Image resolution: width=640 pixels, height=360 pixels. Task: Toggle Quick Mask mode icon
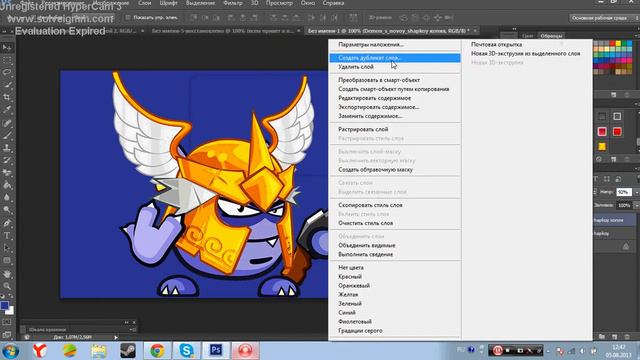[7, 322]
